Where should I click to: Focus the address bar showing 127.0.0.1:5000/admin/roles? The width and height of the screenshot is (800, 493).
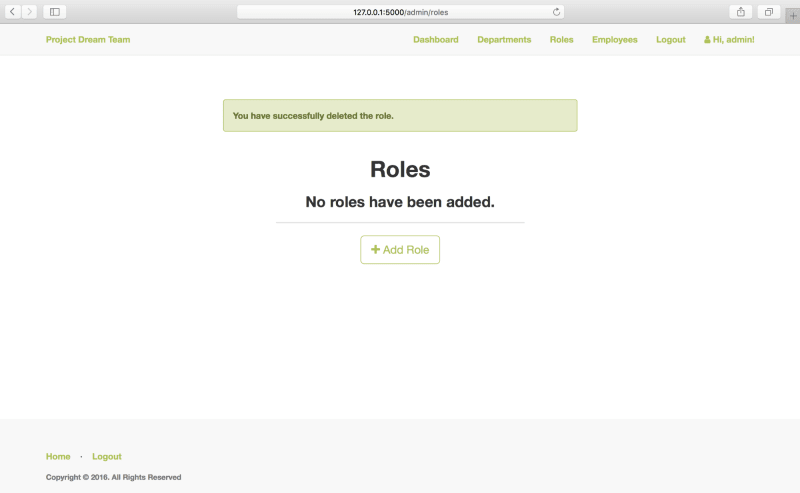click(x=401, y=12)
